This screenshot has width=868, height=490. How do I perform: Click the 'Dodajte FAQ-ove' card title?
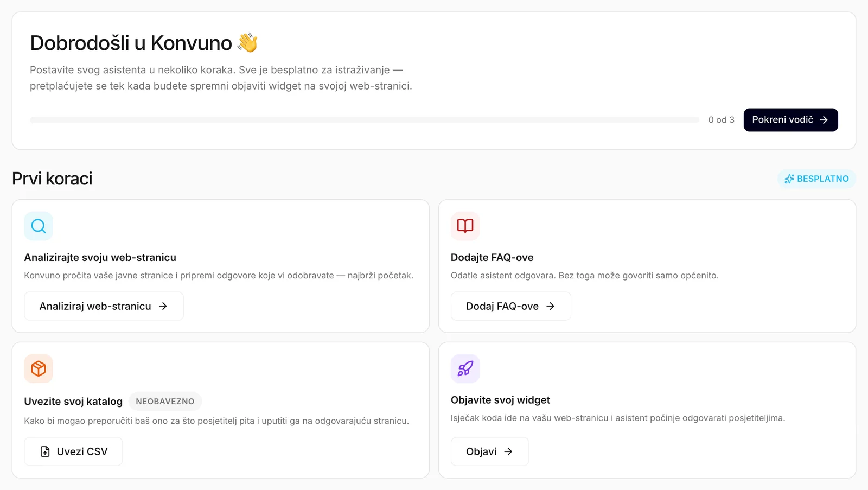coord(492,257)
